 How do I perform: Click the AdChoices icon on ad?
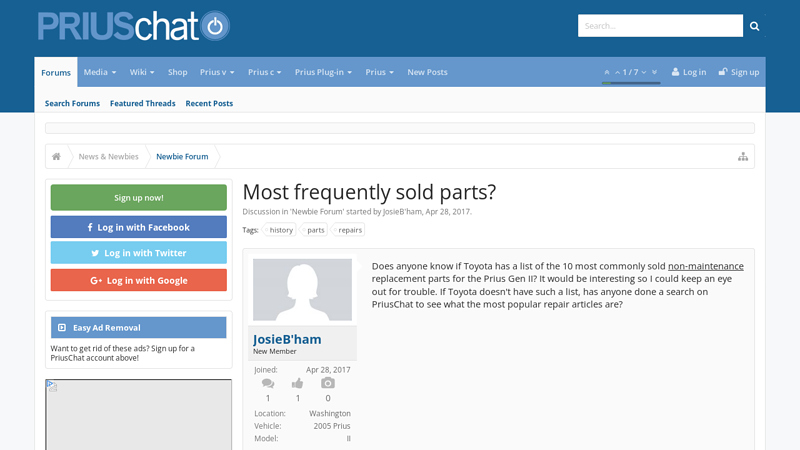point(52,386)
